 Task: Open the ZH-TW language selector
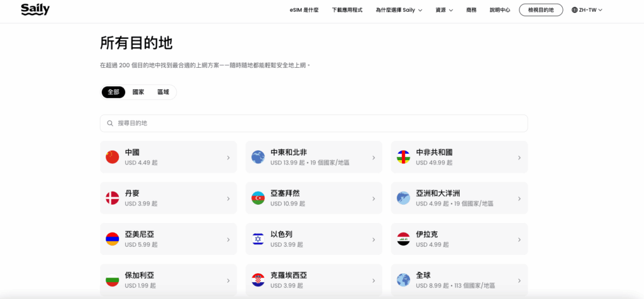tap(587, 10)
